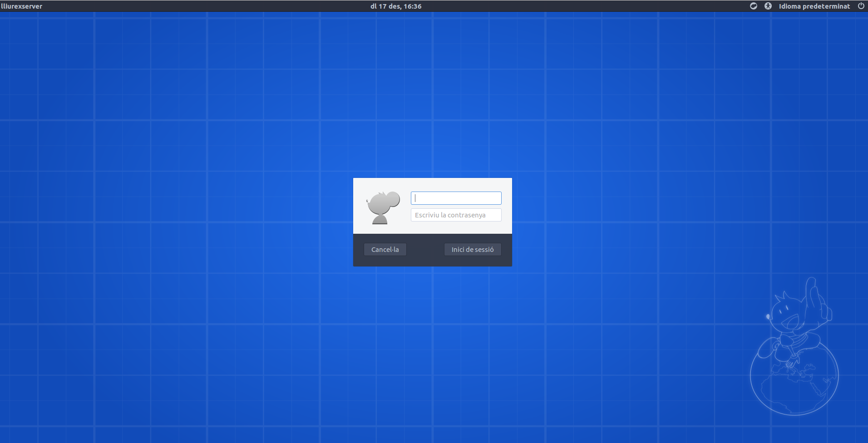Screen dimensions: 868x443
Task: Click the grey mascot user avatar
Action: (383, 207)
